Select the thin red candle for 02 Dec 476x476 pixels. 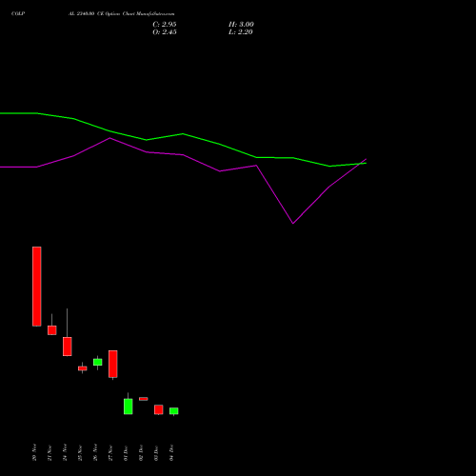click(144, 399)
